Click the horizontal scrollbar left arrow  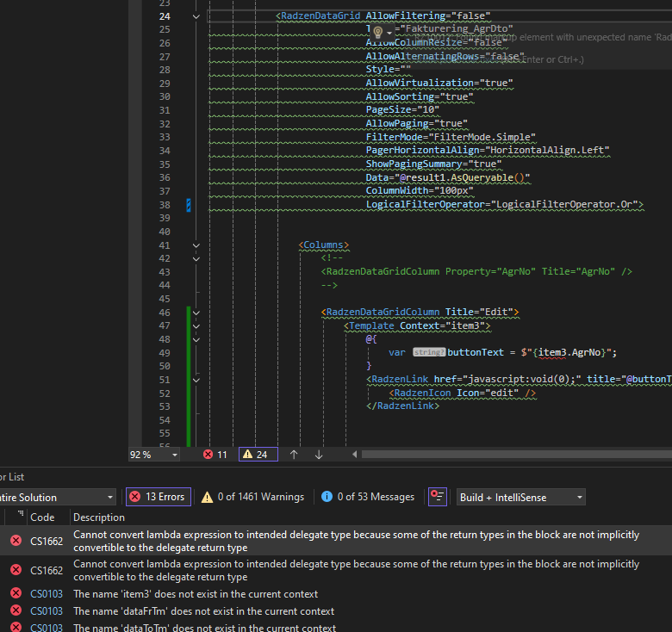354,455
